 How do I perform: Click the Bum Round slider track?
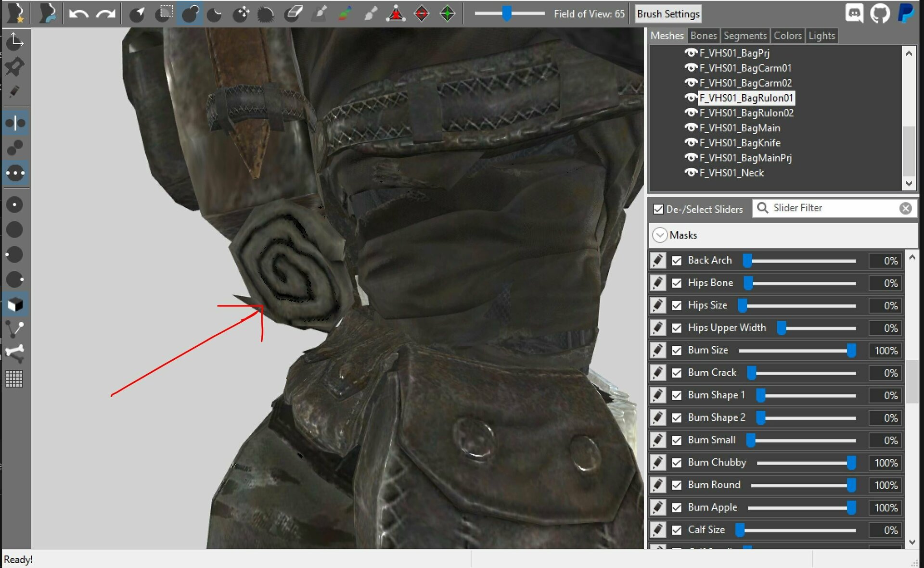803,485
